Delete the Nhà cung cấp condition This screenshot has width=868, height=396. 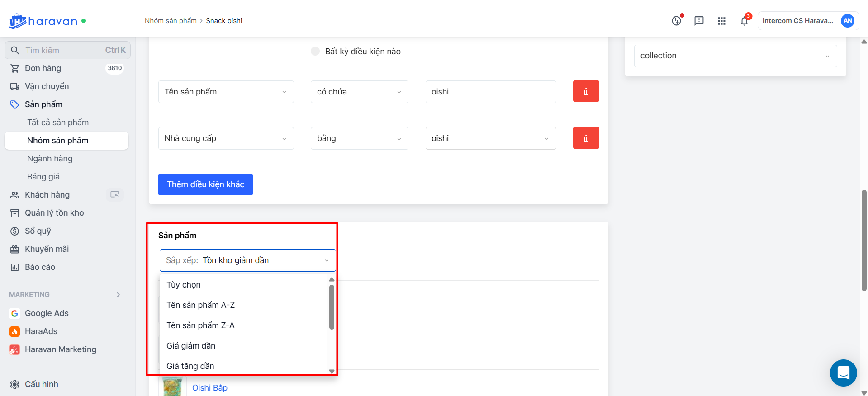(x=586, y=138)
